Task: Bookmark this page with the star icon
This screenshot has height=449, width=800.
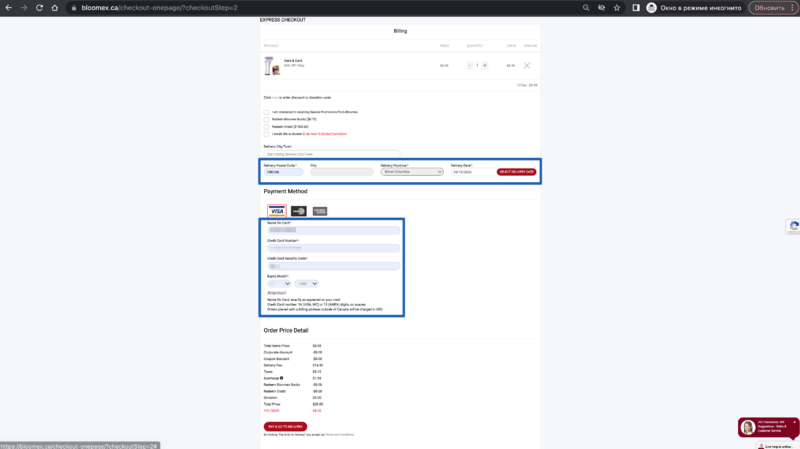Action: click(617, 8)
